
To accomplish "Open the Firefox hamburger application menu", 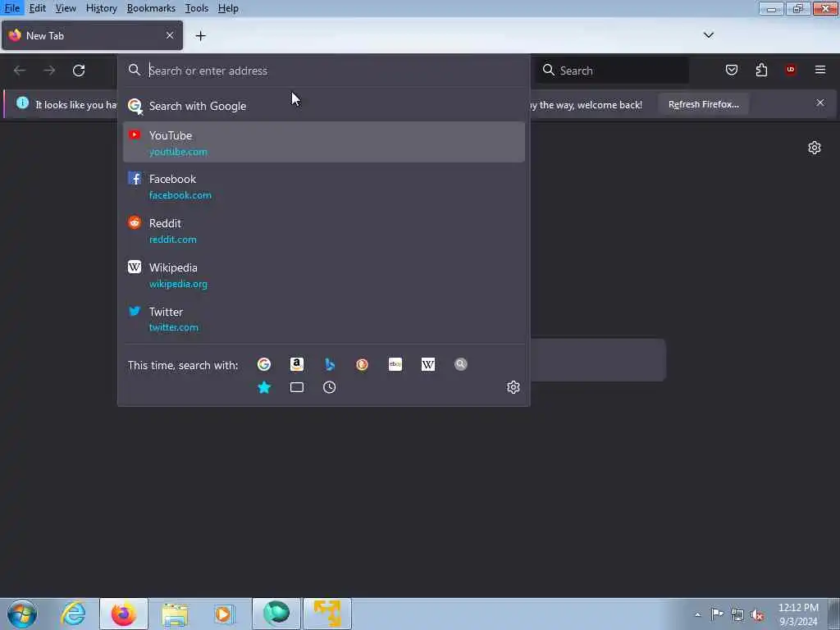I will [x=820, y=70].
